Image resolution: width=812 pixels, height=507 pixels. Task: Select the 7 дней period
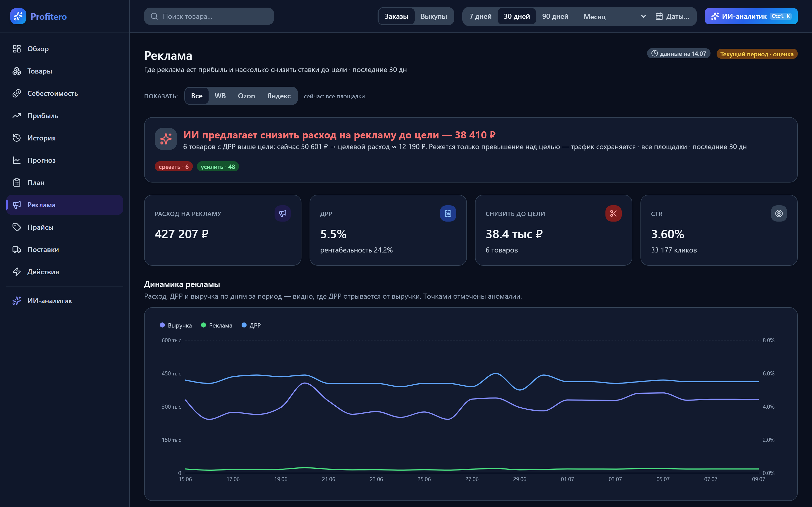point(480,16)
